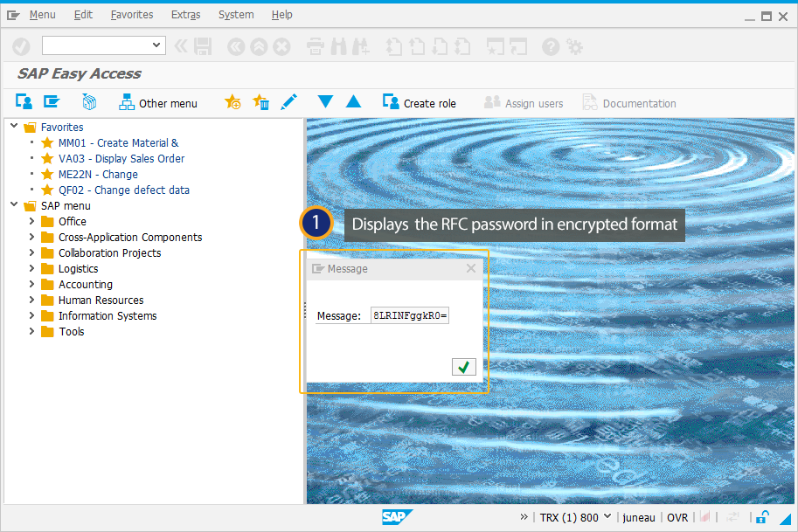Expand the Office folder

[x=31, y=221]
